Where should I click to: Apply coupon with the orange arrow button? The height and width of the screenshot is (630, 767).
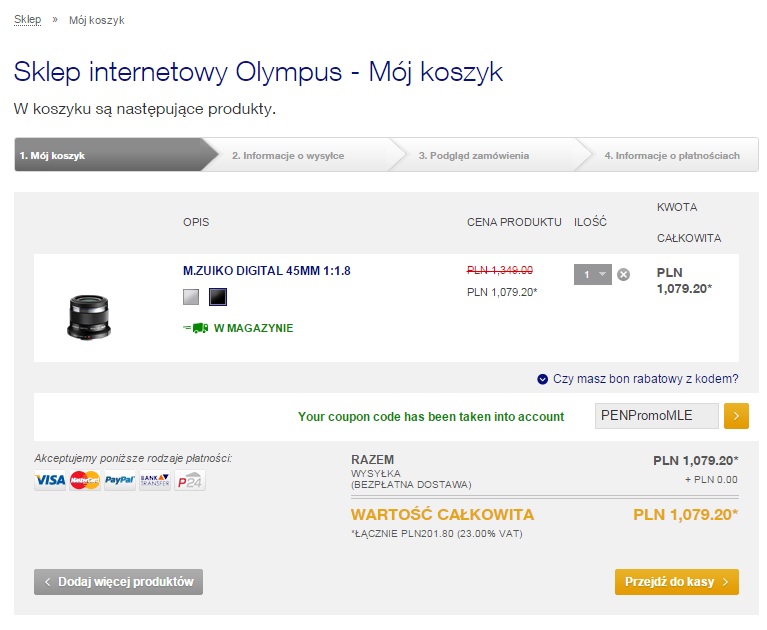click(x=736, y=416)
